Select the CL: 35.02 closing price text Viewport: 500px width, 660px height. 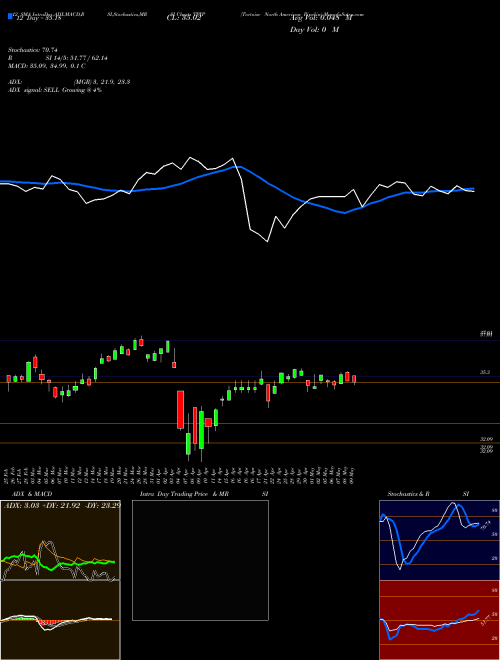click(184, 19)
